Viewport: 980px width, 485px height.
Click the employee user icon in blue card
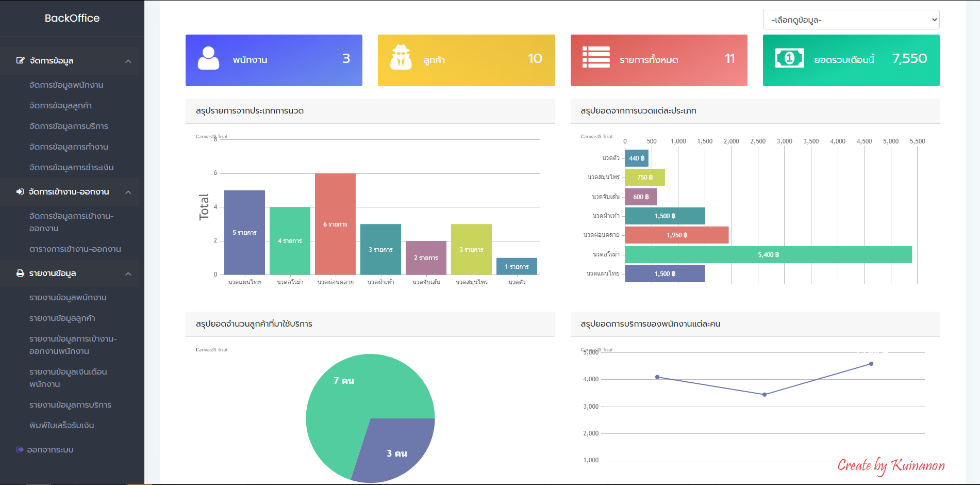click(x=208, y=58)
